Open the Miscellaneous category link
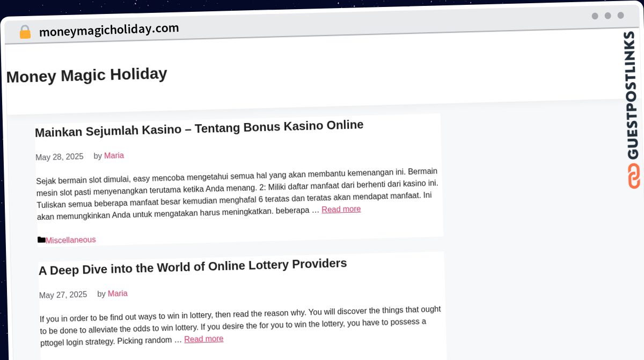 click(71, 240)
